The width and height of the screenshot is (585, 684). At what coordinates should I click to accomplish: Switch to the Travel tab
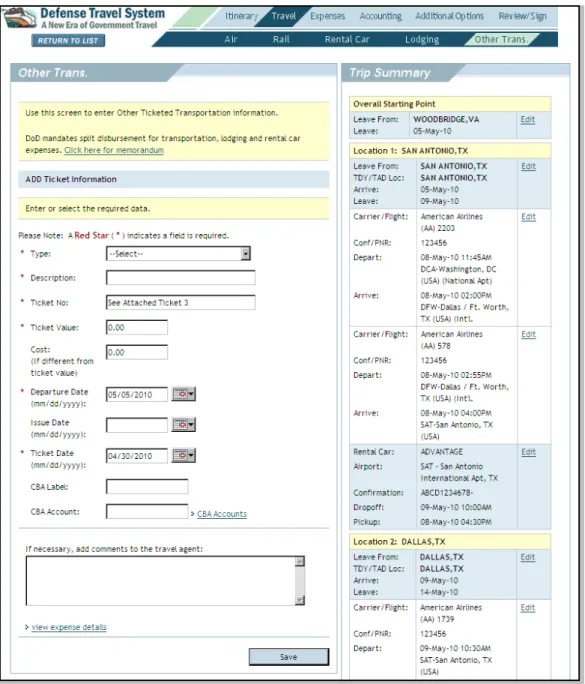pos(284,16)
